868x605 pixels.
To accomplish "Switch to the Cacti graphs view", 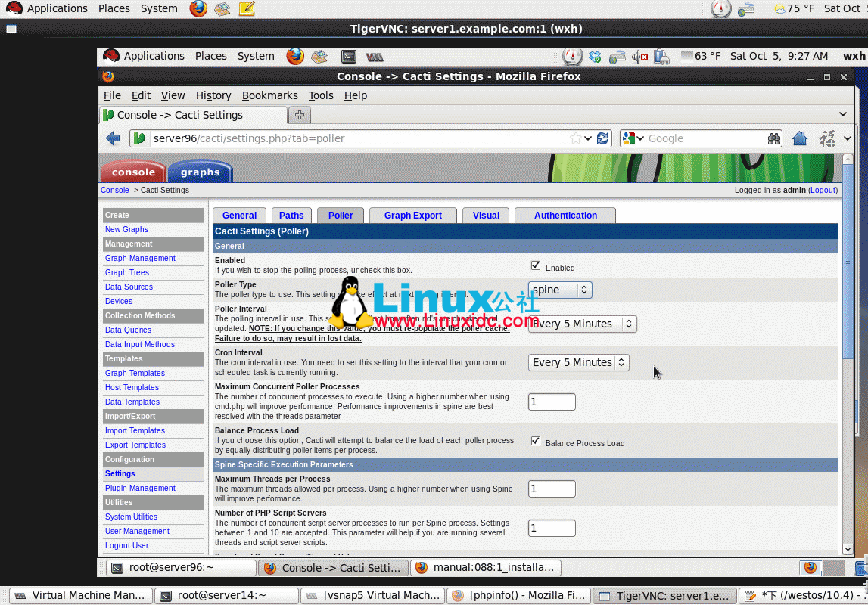I will [199, 172].
